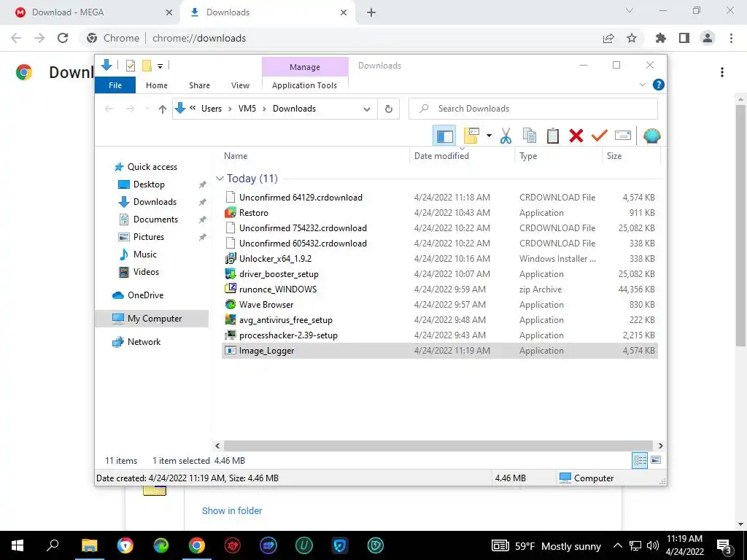Click the quick access Properties checkmark icon
The height and width of the screenshot is (560, 747).
click(x=130, y=66)
